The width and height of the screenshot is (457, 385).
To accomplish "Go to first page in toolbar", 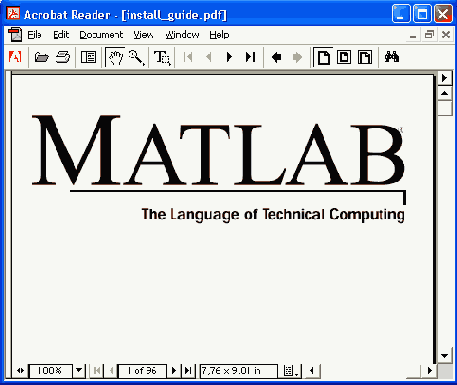I will point(188,57).
